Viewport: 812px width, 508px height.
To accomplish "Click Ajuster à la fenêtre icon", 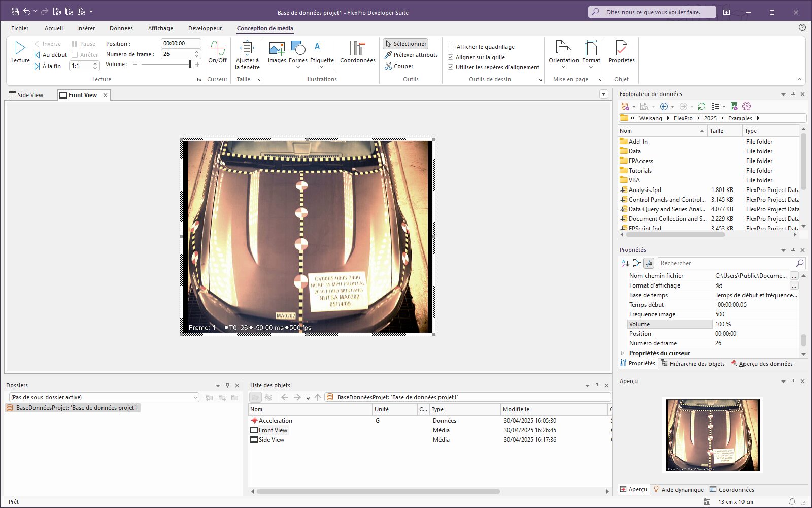I will coord(247,49).
